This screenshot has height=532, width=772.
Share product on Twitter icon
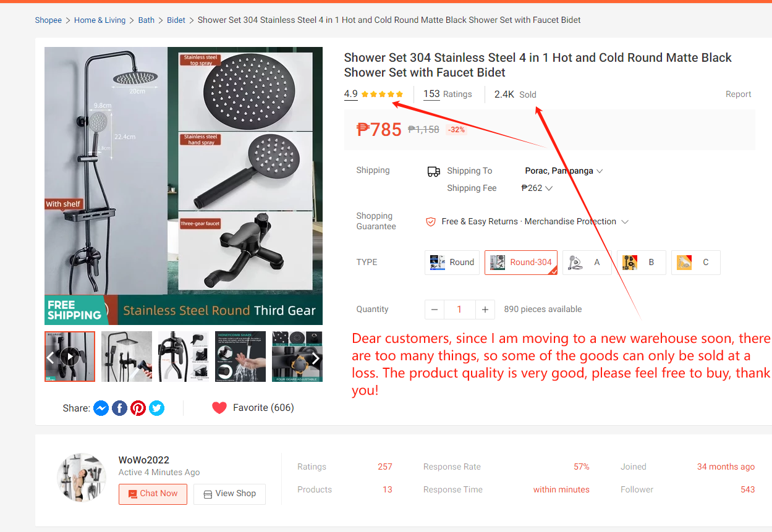[x=157, y=408]
